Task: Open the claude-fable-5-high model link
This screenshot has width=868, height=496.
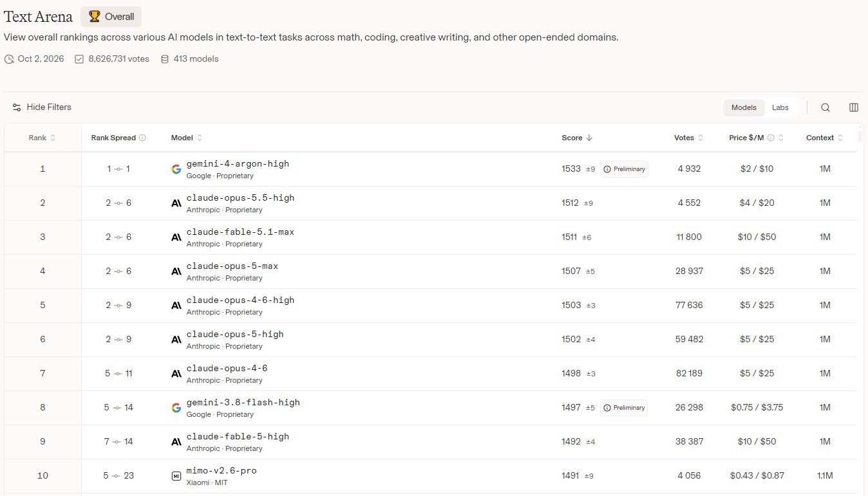Action: [x=238, y=437]
